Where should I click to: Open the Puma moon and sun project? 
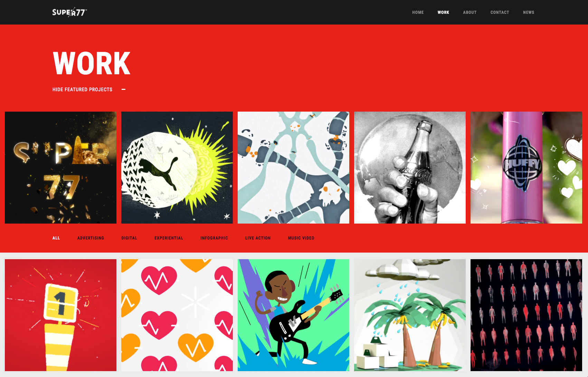pyautogui.click(x=177, y=168)
